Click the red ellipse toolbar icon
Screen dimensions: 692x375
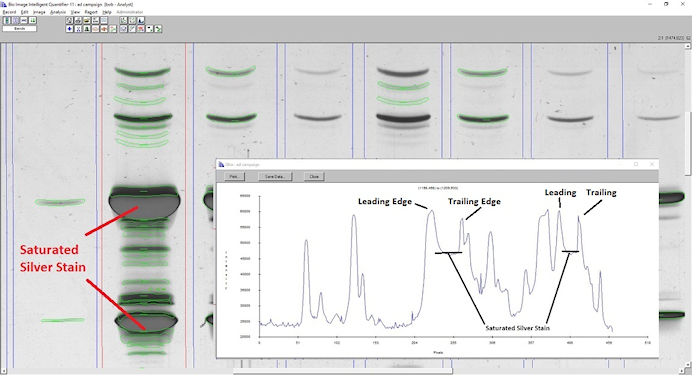95,29
